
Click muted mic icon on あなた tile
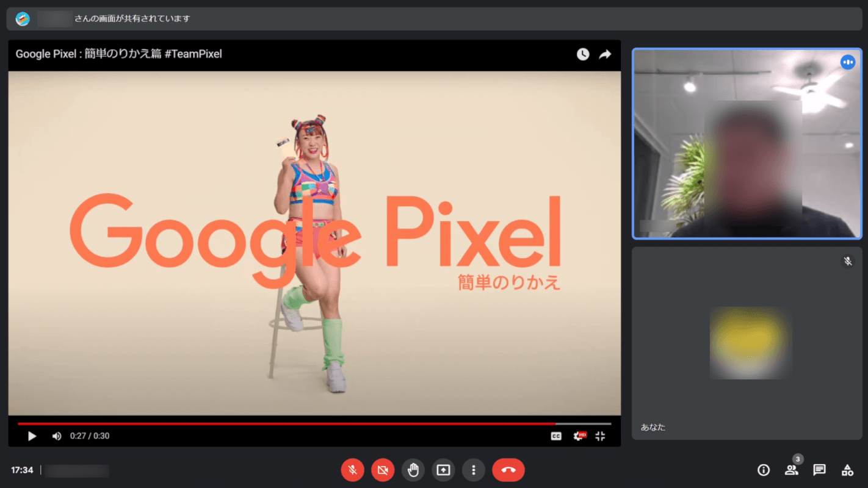(848, 261)
